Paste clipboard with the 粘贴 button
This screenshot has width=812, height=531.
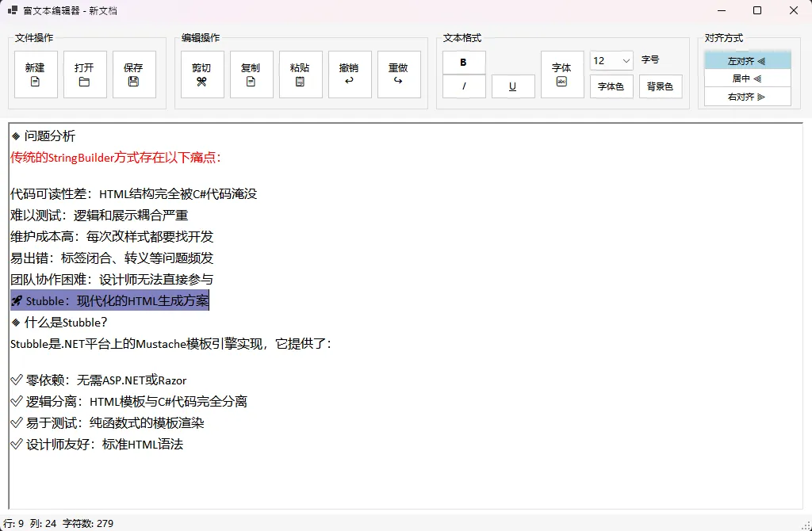pos(301,74)
